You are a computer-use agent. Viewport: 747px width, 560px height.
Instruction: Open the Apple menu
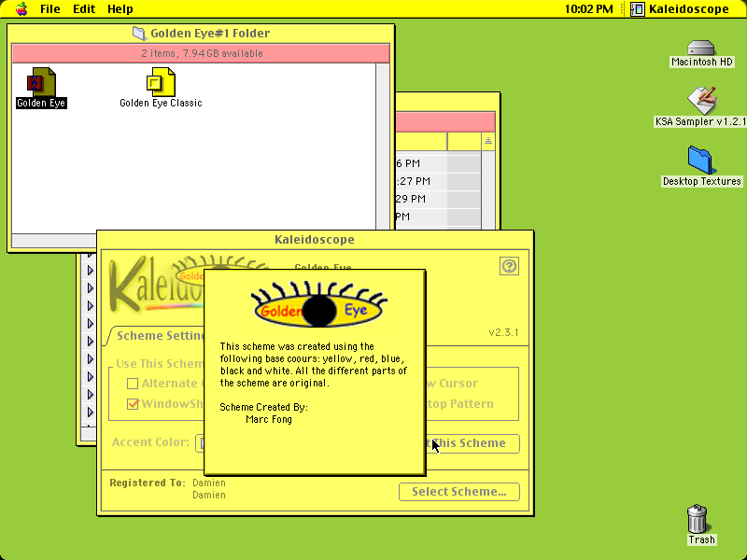tap(21, 9)
